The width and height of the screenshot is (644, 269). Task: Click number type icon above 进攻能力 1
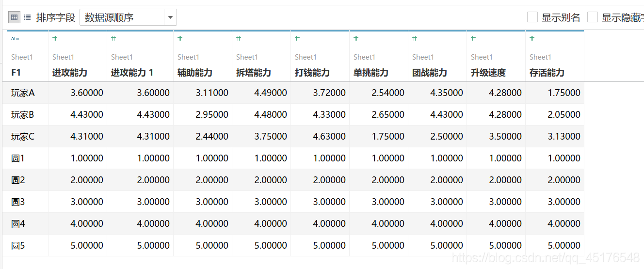[x=113, y=38]
